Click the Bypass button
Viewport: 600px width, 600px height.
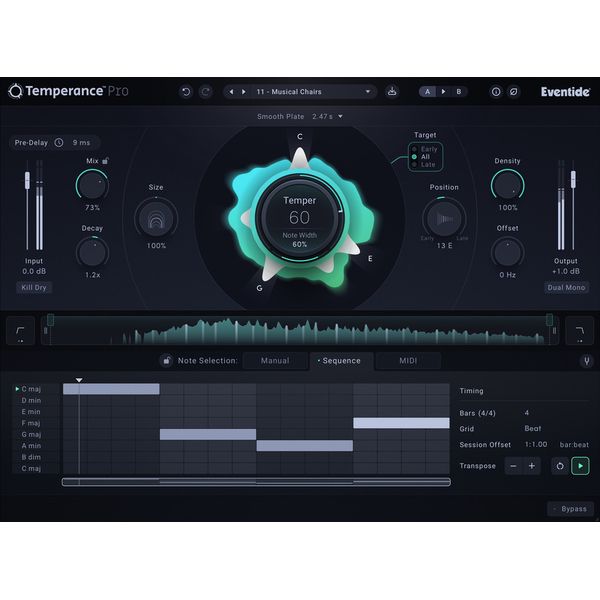click(x=571, y=509)
